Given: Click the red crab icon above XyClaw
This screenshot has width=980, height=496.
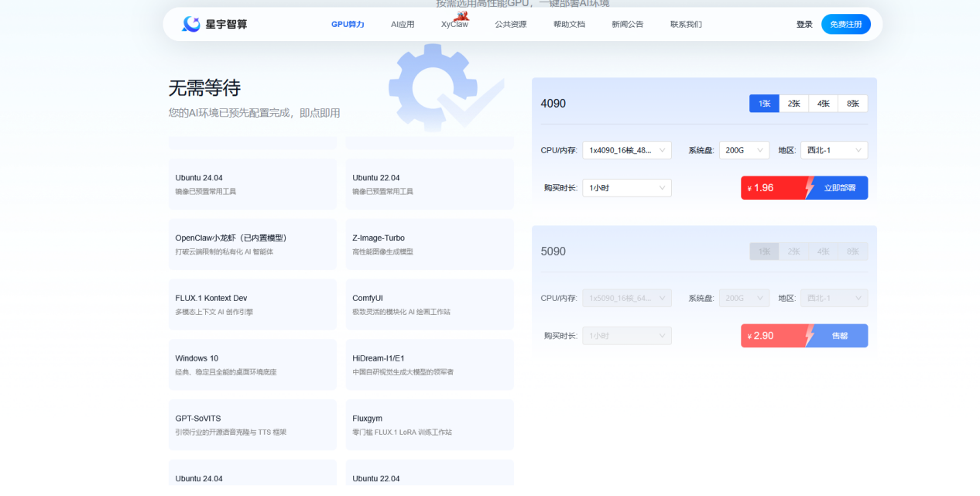Looking at the screenshot, I should point(462,15).
